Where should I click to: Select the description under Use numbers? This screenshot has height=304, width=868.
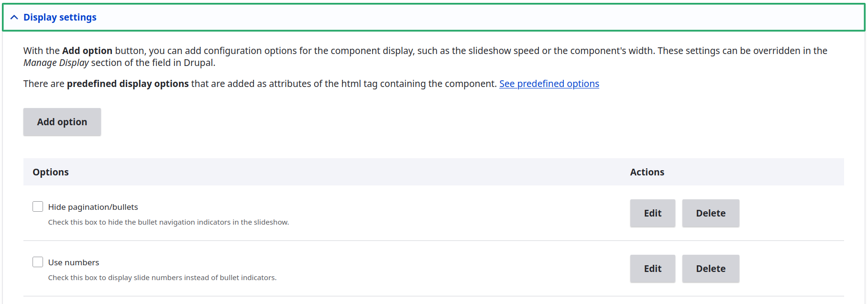click(162, 277)
